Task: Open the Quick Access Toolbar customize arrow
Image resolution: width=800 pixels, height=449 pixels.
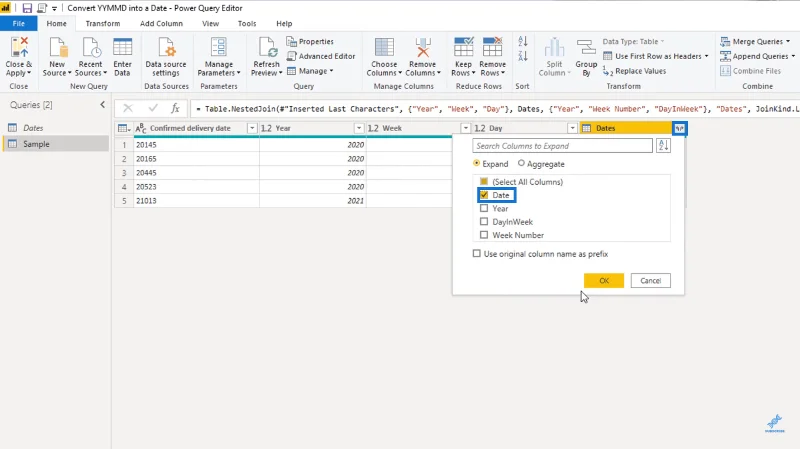Action: click(x=54, y=8)
